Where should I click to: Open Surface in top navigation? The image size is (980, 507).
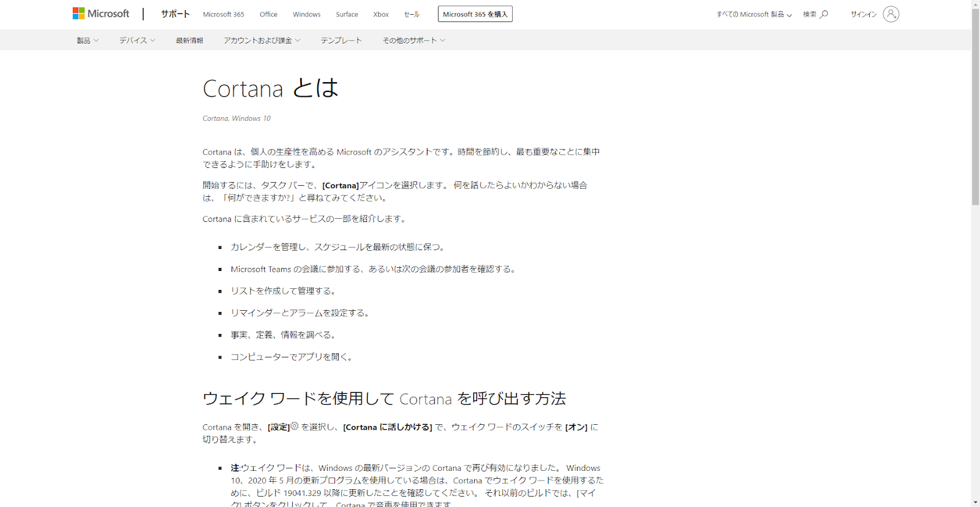point(347,14)
